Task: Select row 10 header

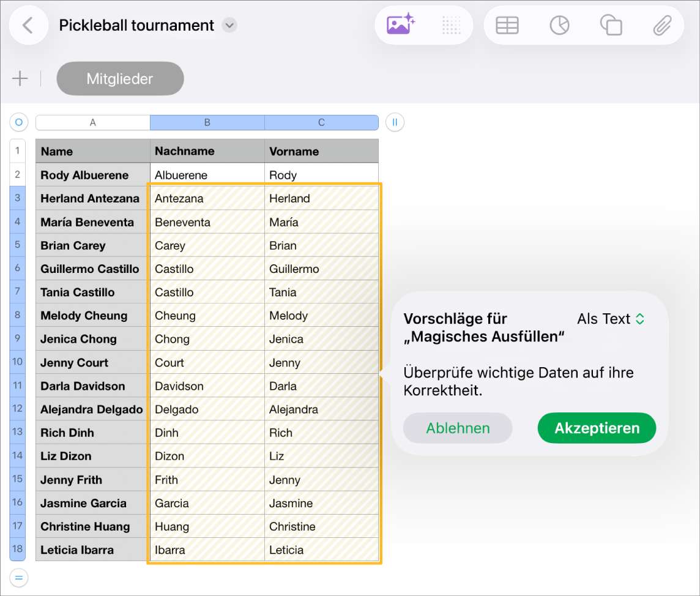Action: [x=17, y=362]
